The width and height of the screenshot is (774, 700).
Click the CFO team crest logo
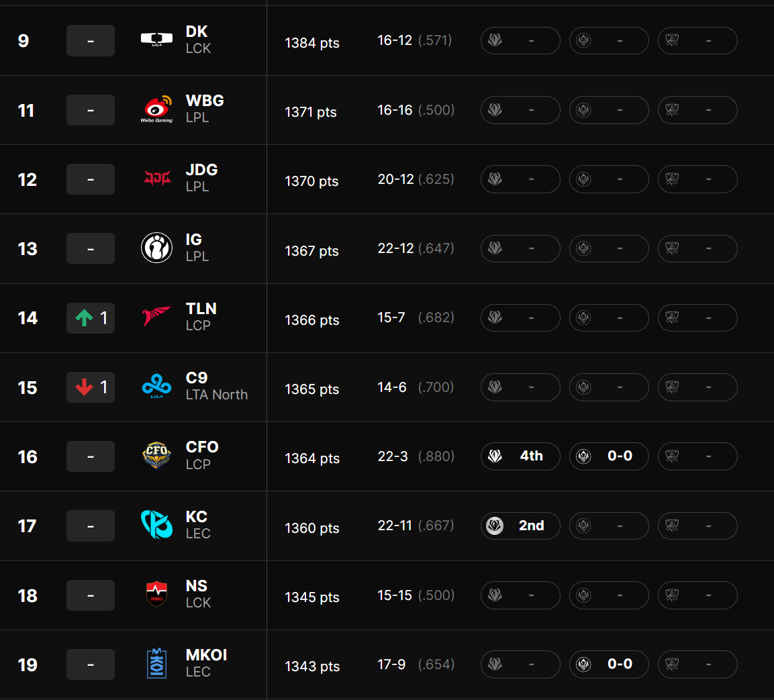click(x=156, y=455)
